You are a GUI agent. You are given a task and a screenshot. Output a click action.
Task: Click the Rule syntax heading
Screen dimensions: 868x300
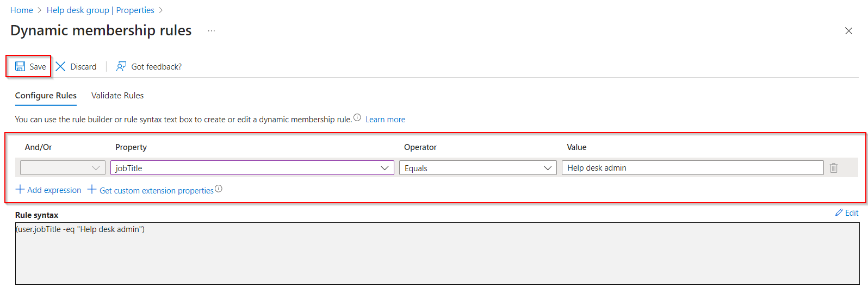click(x=36, y=215)
